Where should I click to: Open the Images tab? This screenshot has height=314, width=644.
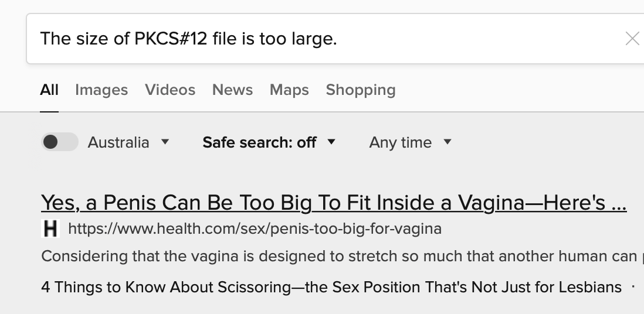click(101, 90)
